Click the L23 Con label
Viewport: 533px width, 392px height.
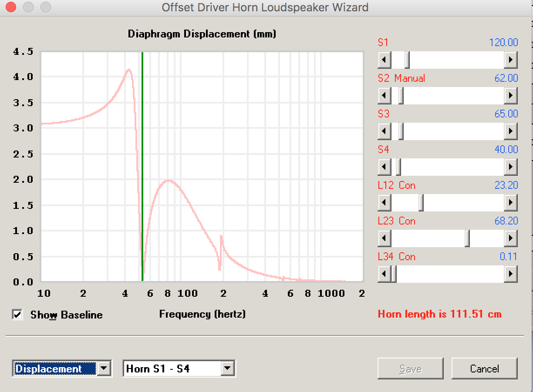pos(397,221)
